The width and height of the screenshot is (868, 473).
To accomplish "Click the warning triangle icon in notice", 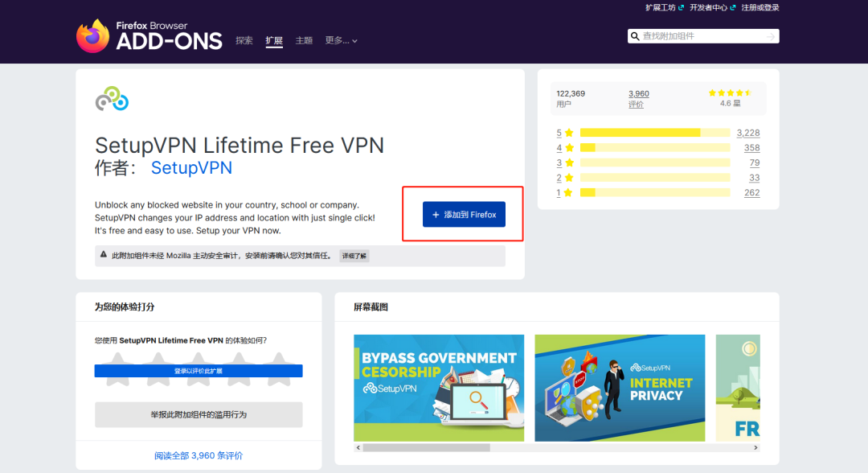I will coord(103,255).
